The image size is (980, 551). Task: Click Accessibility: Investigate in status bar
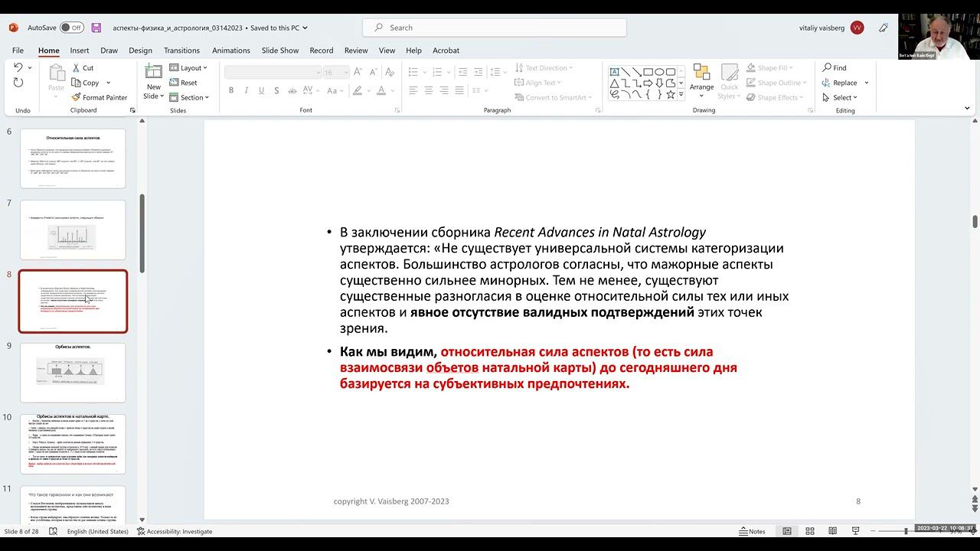175,531
